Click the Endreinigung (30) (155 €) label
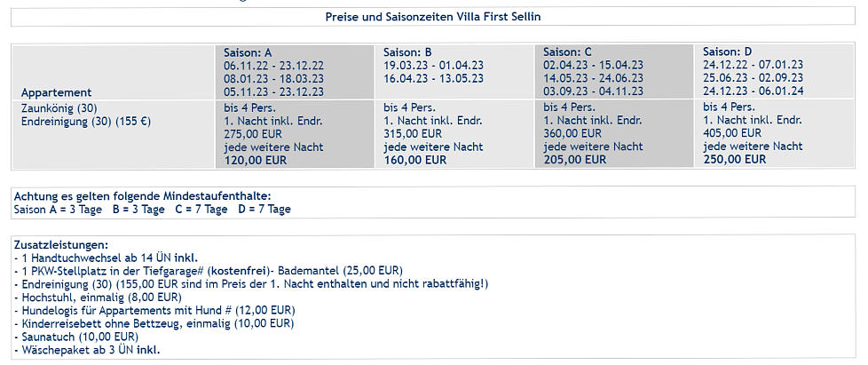Screen dimensions: 868x365 pos(86,122)
